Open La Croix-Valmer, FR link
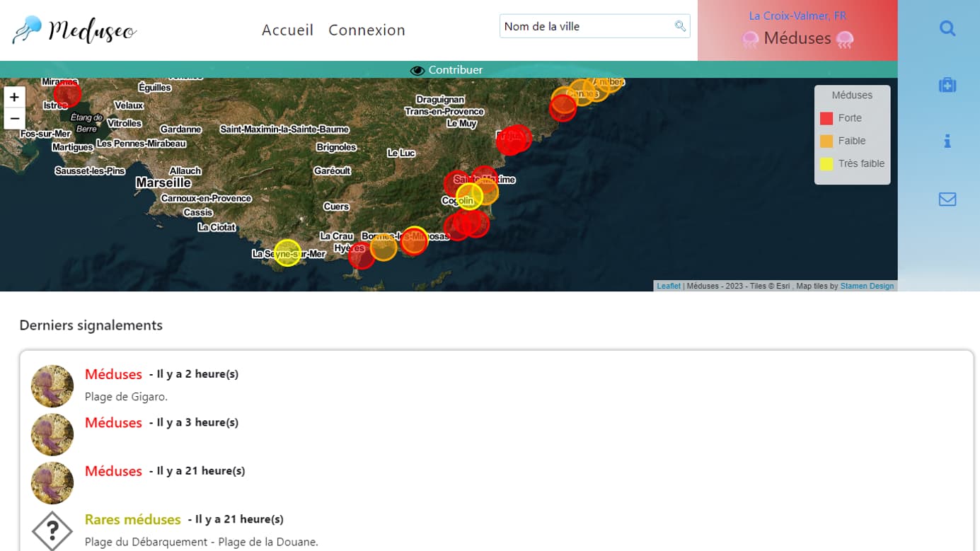Viewport: 980px width, 551px height. 797,16
